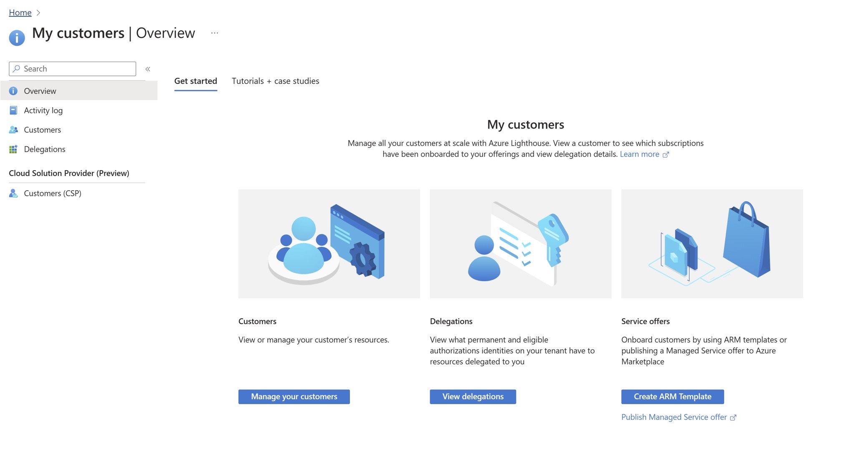Viewport: 868px width, 460px height.
Task: Collapse the sidebar with double chevron
Action: pos(148,69)
